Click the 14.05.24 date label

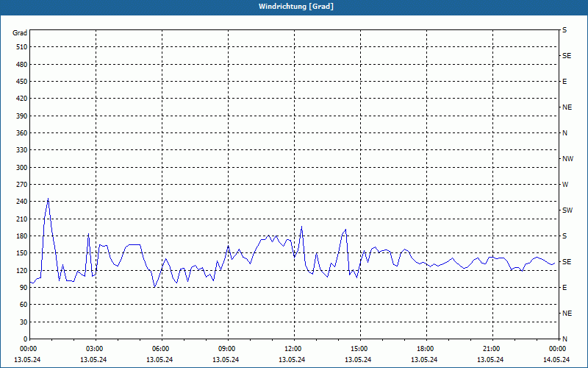(556, 359)
